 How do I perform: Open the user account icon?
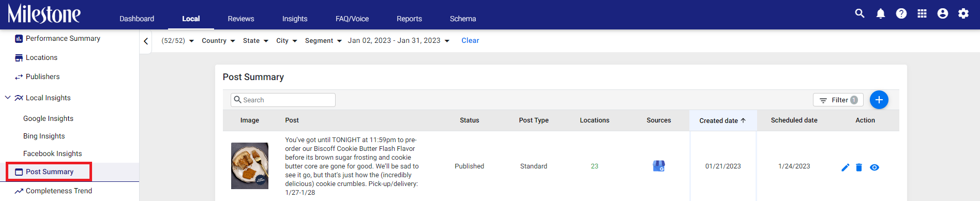tap(943, 14)
